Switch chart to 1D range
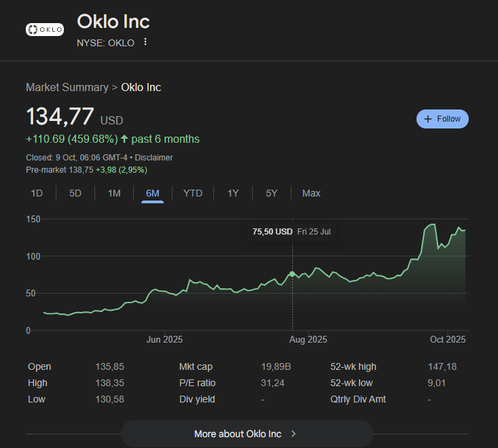This screenshot has height=448, width=498. coord(37,193)
